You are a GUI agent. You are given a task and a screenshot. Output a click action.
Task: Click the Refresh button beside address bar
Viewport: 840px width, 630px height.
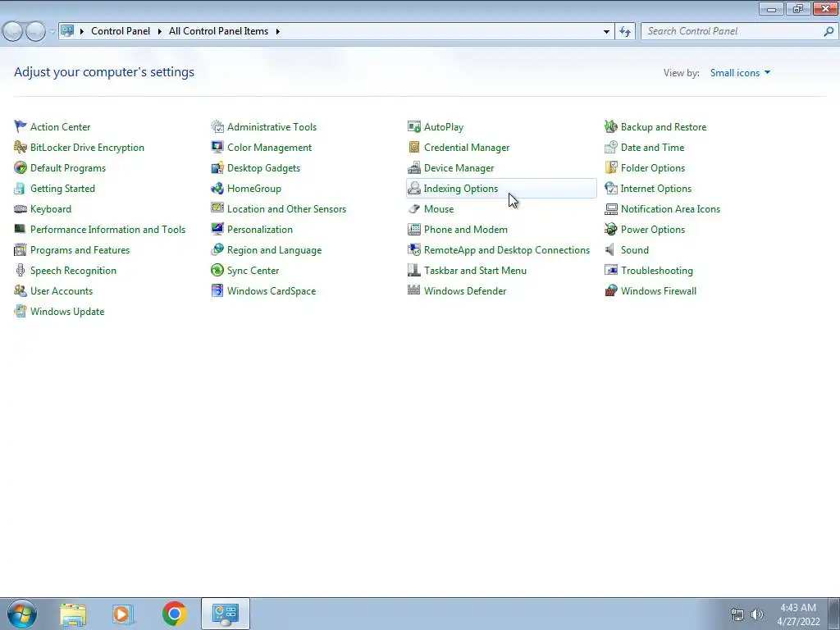[625, 32]
